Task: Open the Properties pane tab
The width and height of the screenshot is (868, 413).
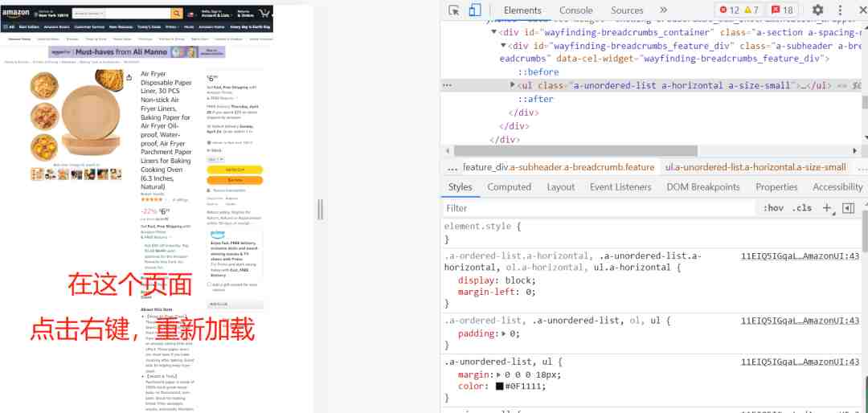Action: (776, 187)
